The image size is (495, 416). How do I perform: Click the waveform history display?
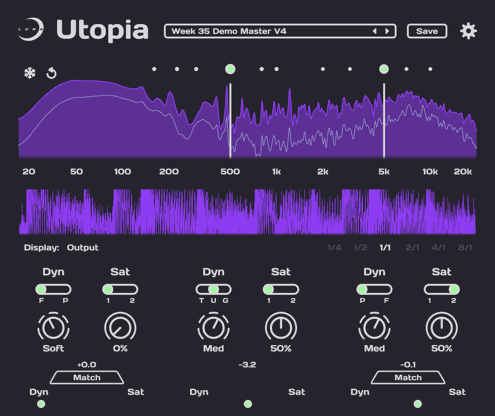tap(247, 212)
